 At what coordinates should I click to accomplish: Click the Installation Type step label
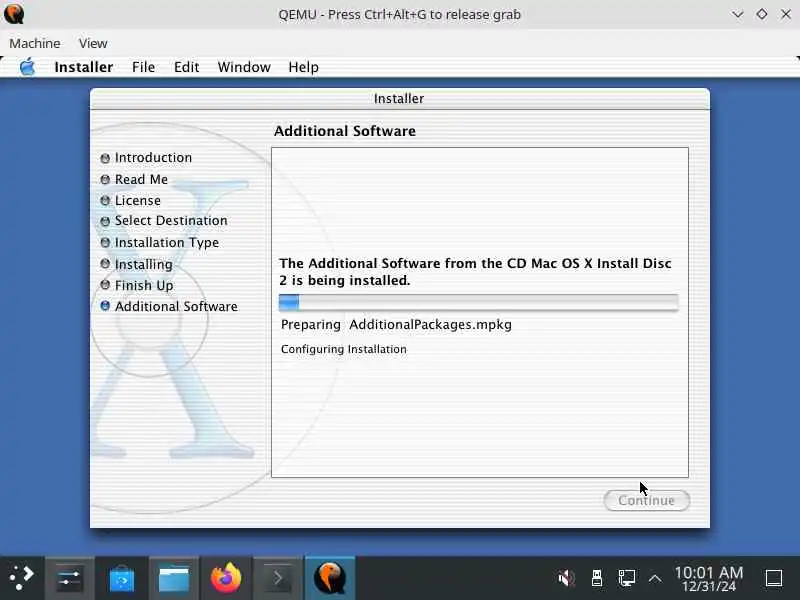coord(167,243)
